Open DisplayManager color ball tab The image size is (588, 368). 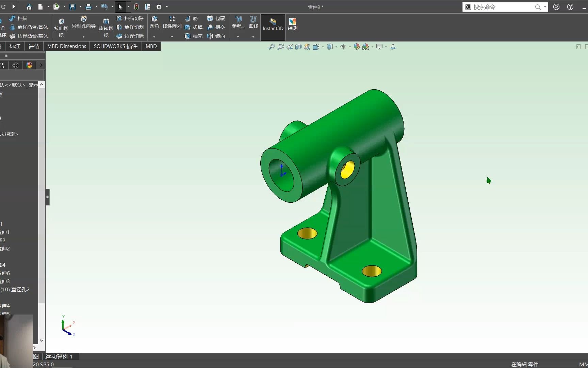point(29,65)
